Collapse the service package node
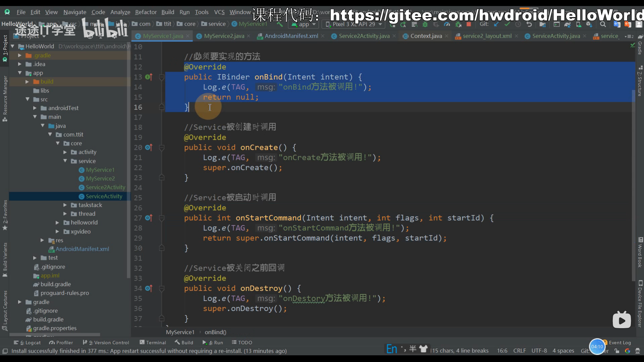This screenshot has height=362, width=644. [x=65, y=161]
